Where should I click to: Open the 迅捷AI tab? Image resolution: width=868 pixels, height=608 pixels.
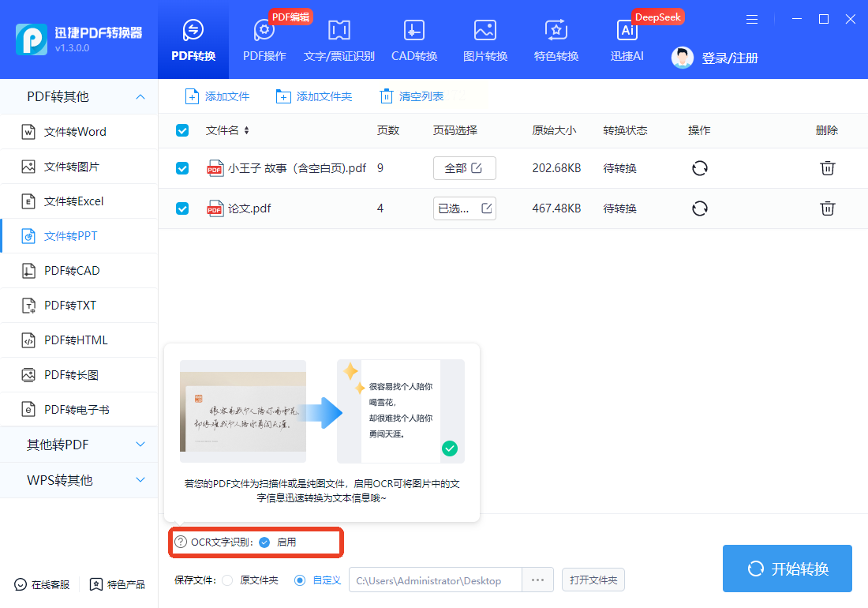[x=627, y=40]
